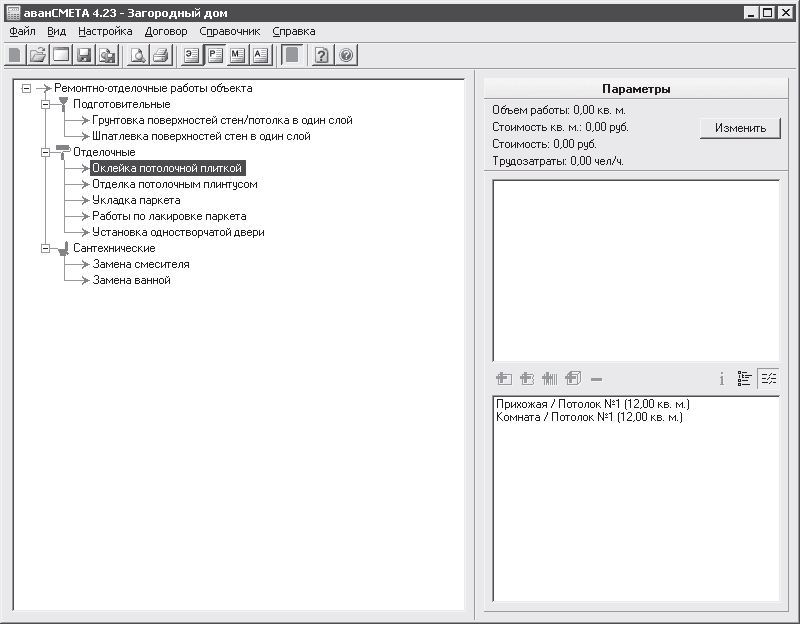Click the minus remove icon in parameters panel
The image size is (800, 624).
pyautogui.click(x=596, y=379)
